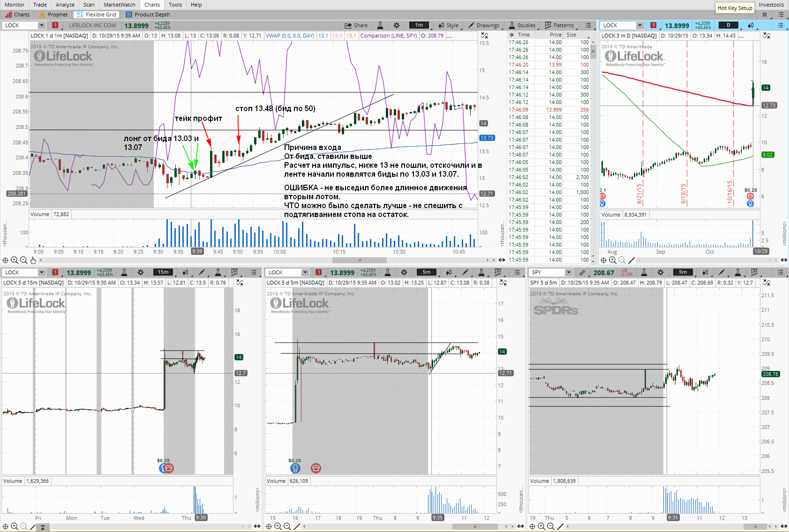
Task: Expand LOCK symbol dropdown on 15m chart
Action: tap(42, 272)
